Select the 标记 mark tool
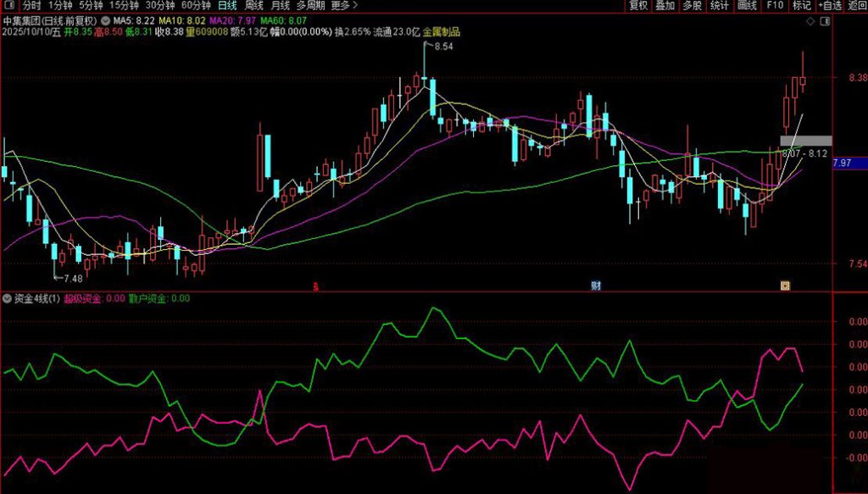The image size is (868, 494). click(801, 6)
